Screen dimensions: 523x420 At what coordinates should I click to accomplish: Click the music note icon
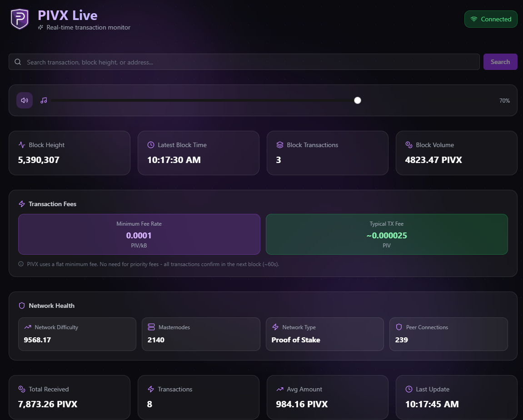point(44,100)
